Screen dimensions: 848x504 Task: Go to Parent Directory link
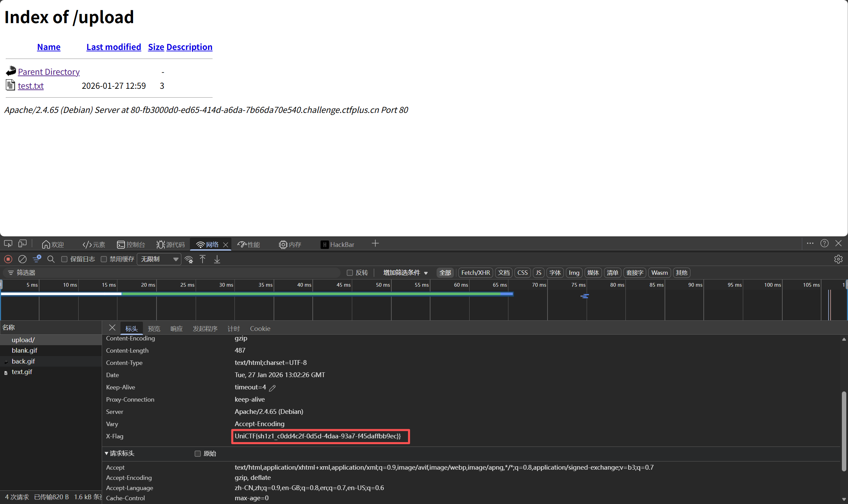tap(49, 72)
